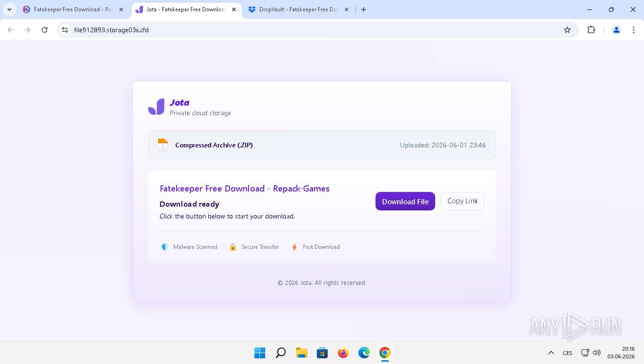This screenshot has width=644, height=364.
Task: Open network settings tray icon
Action: click(585, 353)
